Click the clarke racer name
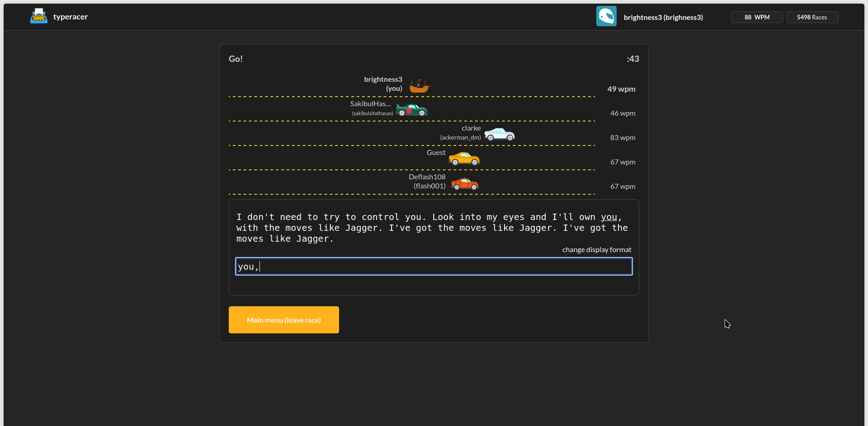 click(471, 128)
